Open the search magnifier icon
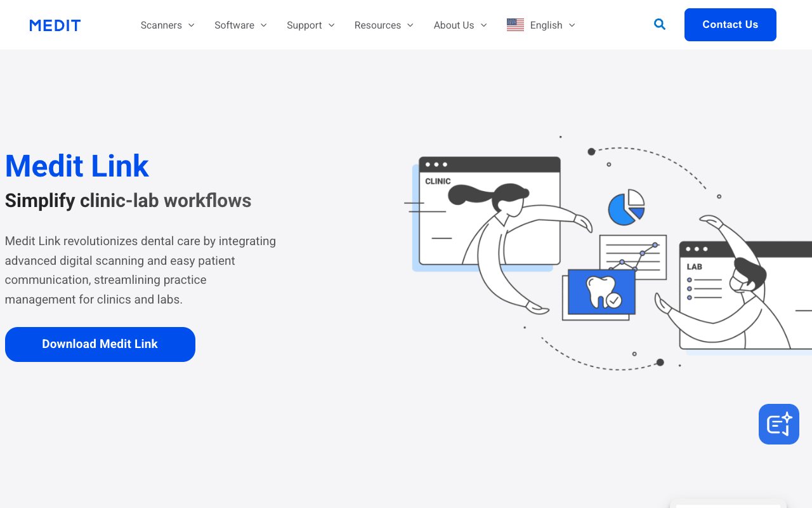The height and width of the screenshot is (508, 812). tap(660, 24)
